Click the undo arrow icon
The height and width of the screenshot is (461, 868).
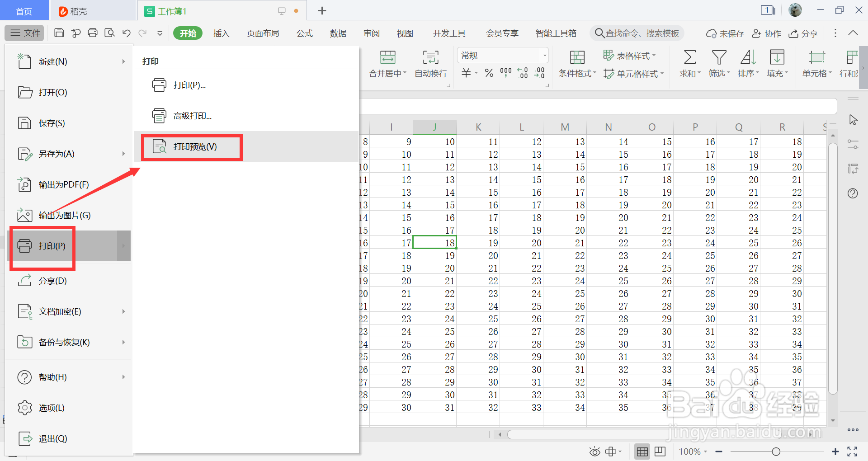127,33
